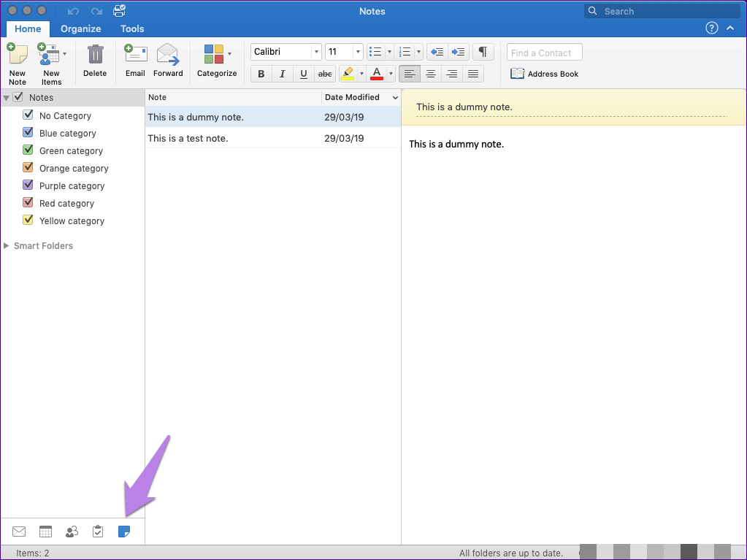Viewport: 747px width, 560px height.
Task: Forward the note using Forward icon
Action: (168, 56)
